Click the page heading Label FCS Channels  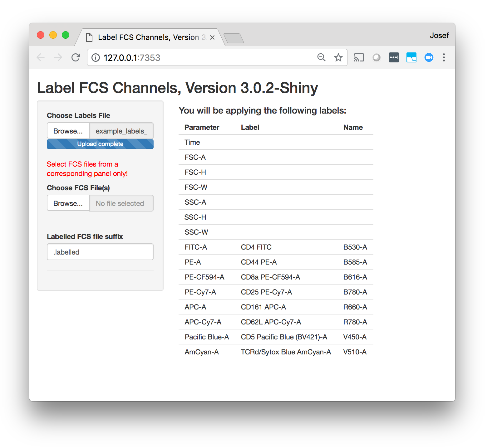(177, 88)
